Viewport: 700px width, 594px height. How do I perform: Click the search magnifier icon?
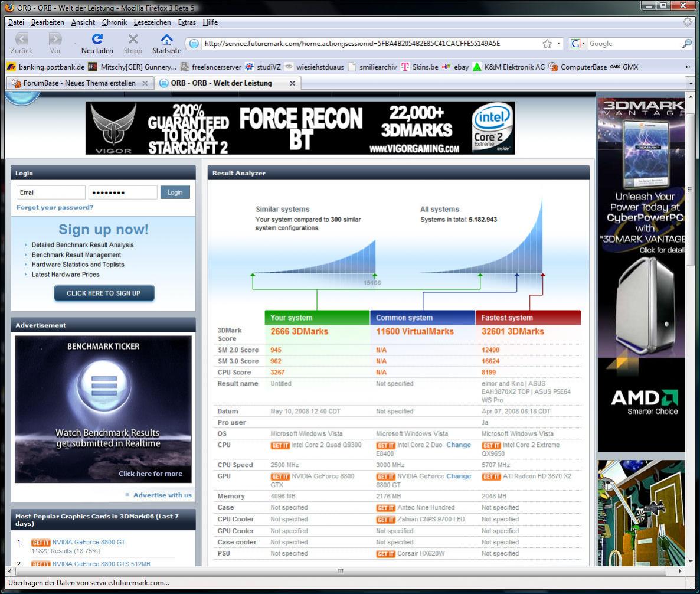[x=686, y=44]
